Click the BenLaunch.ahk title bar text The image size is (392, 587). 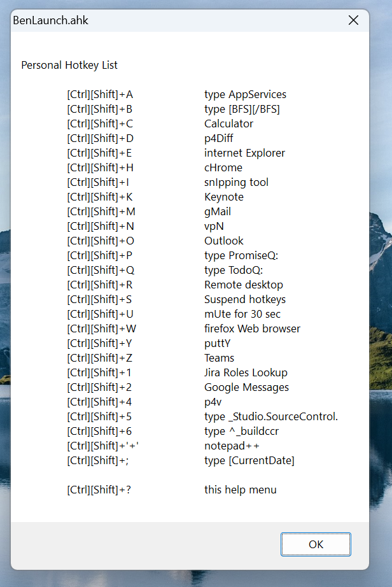(51, 20)
